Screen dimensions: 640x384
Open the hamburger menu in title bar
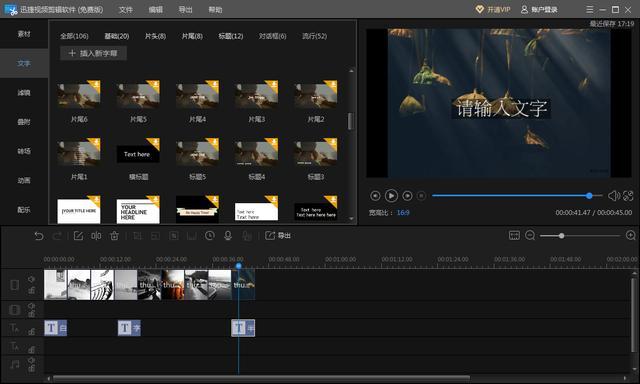[590, 9]
